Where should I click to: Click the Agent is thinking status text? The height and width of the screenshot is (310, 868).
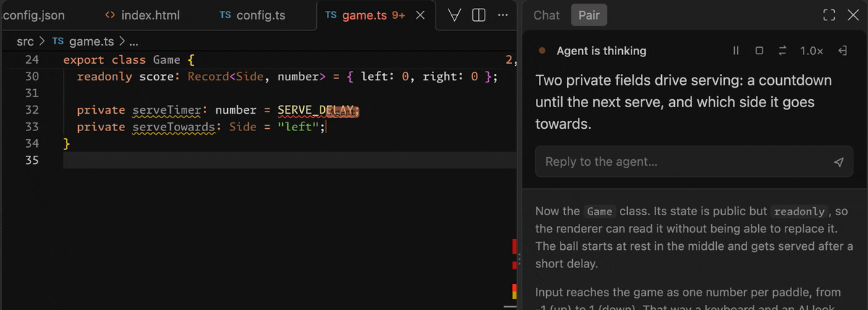(x=601, y=51)
